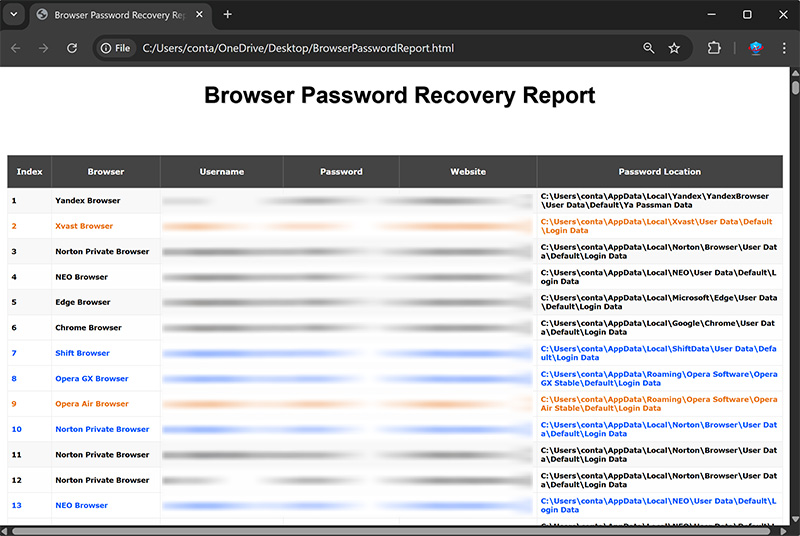Close the Browser Password Recovery Report tab
This screenshot has width=800, height=536.
tap(201, 15)
